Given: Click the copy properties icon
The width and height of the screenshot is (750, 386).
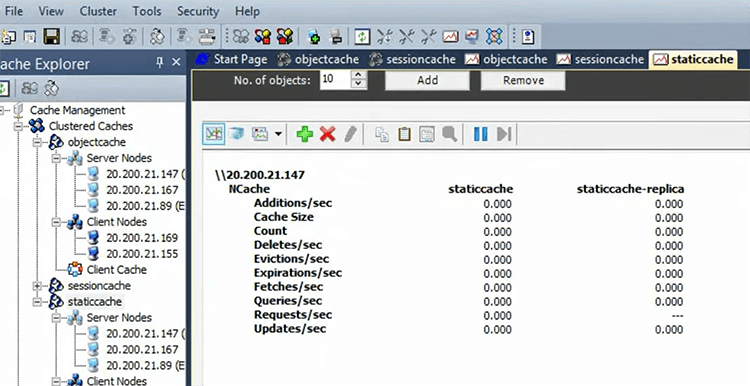Looking at the screenshot, I should [x=382, y=134].
